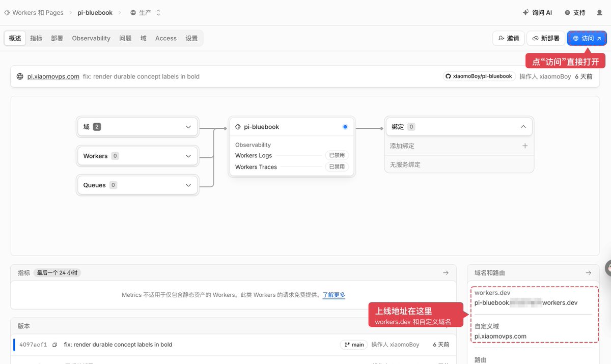Click the blue 访问 visit button
This screenshot has height=364, width=611.
point(587,38)
